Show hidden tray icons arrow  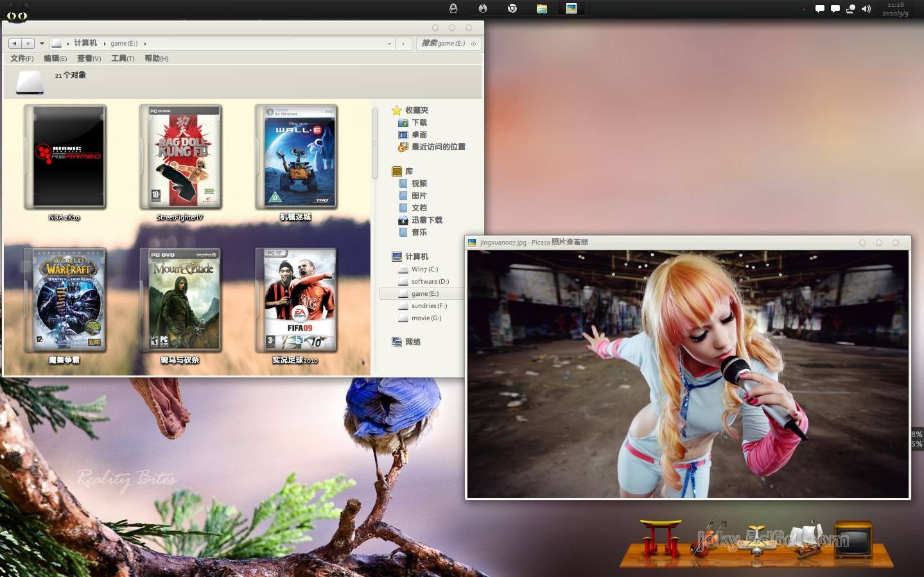coord(805,10)
